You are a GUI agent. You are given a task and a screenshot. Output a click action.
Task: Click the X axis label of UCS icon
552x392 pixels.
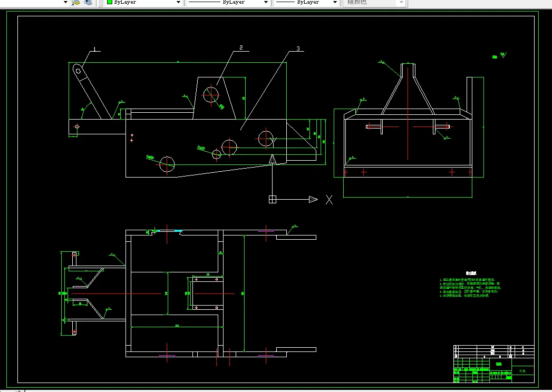point(329,200)
